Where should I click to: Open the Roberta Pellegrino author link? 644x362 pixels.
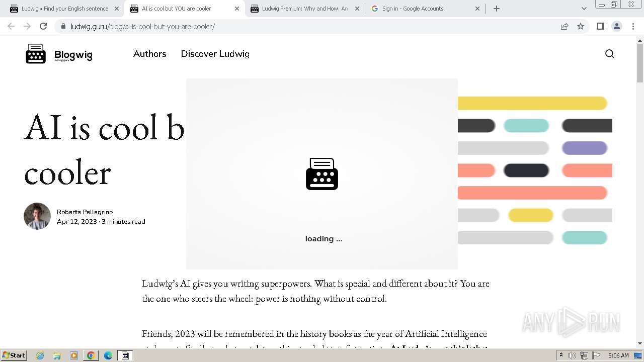(x=85, y=212)
